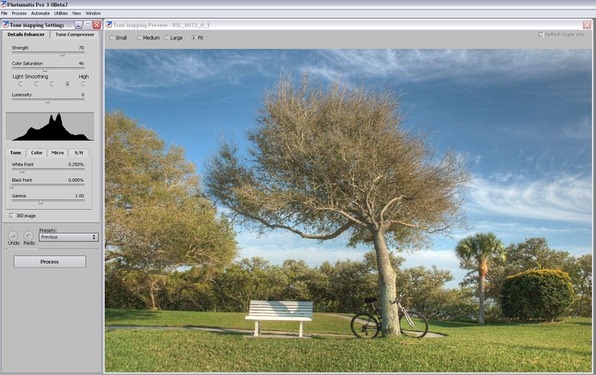Screen dimensions: 596x375
Task: Switch to the Tone Compressor tab
Action: tap(75, 34)
